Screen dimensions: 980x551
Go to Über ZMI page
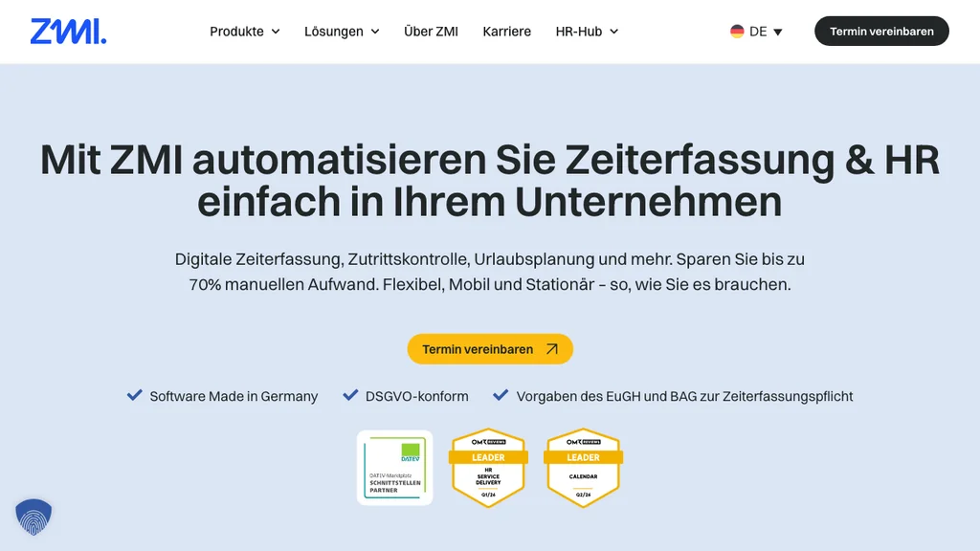pyautogui.click(x=431, y=32)
